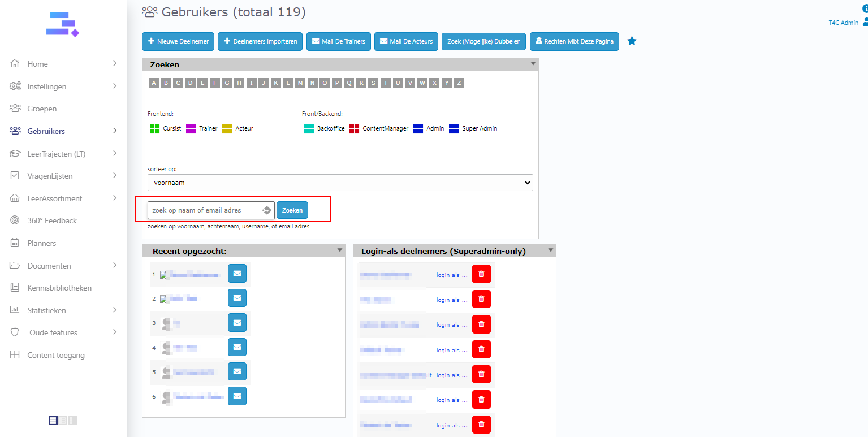Click the Zoeken search button
This screenshot has width=868, height=437.
pos(292,210)
